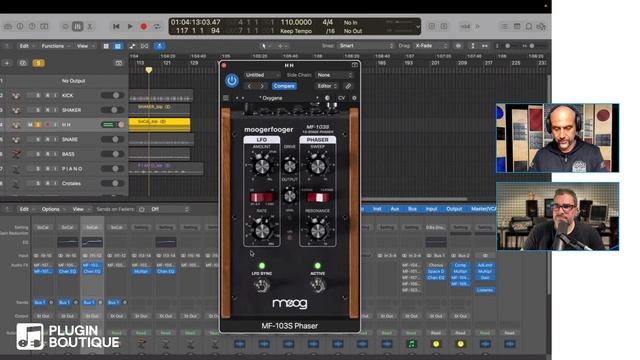Toggle the blue list view button
The image size is (640, 360).
point(118,46)
